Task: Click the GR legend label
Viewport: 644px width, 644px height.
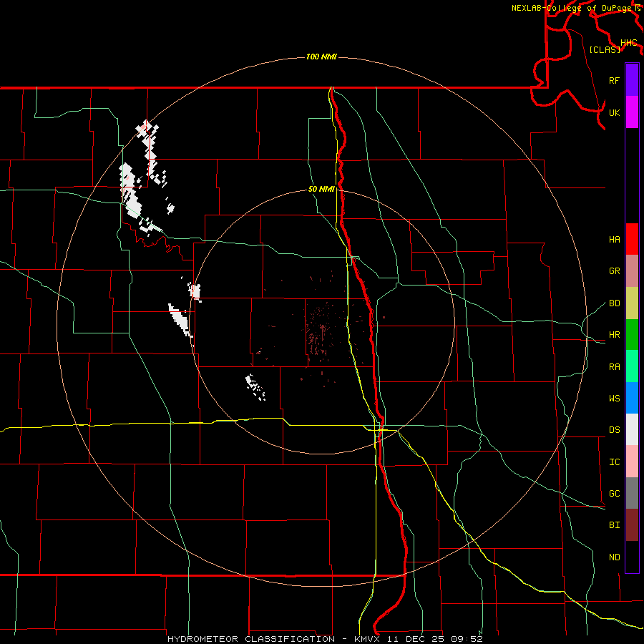Action: (x=615, y=271)
